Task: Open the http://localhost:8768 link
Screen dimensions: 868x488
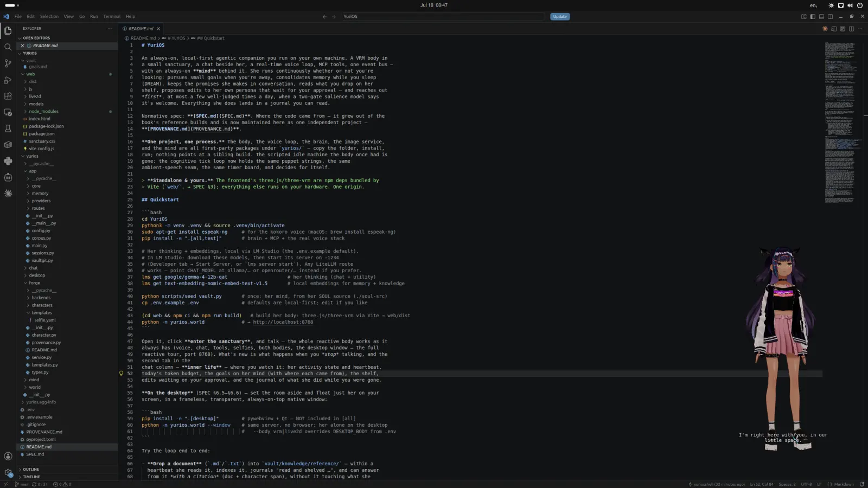Action: click(x=283, y=322)
